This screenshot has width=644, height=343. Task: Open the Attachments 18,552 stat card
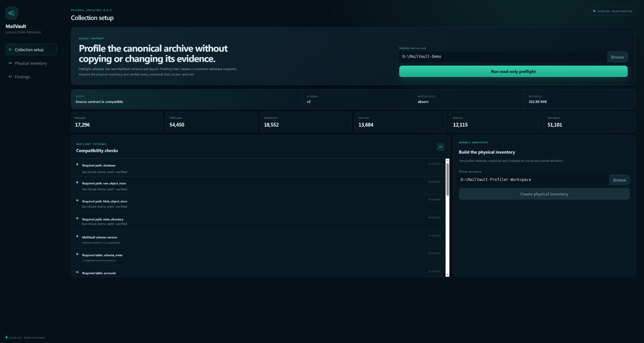click(x=305, y=122)
